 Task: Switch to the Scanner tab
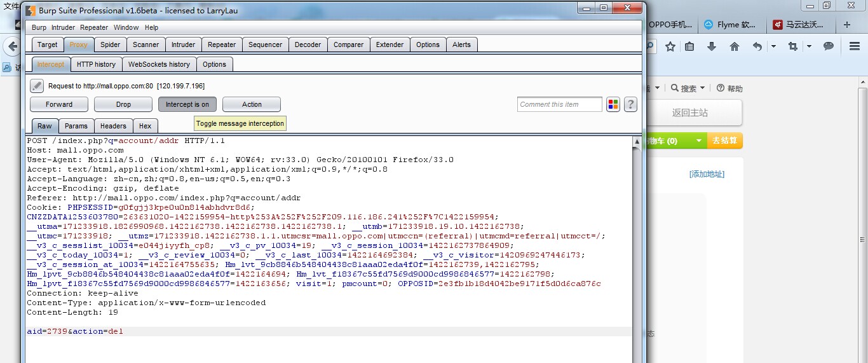146,45
